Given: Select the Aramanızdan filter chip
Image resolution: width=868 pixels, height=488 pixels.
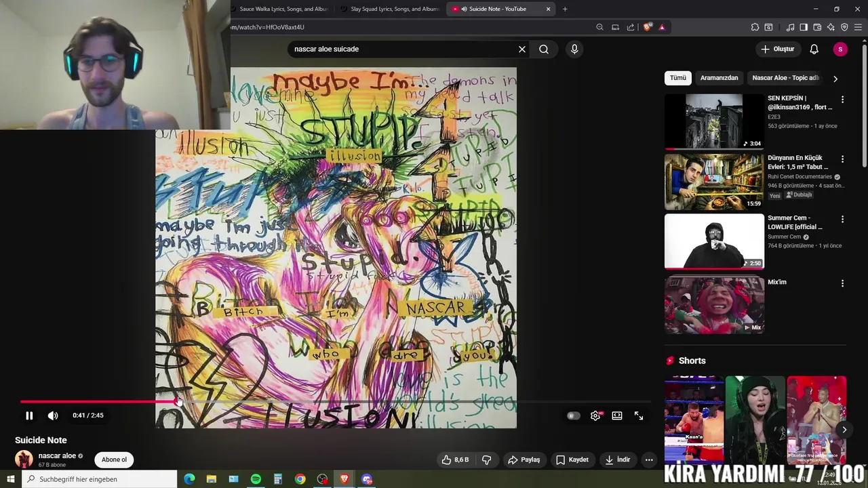Looking at the screenshot, I should (x=719, y=78).
